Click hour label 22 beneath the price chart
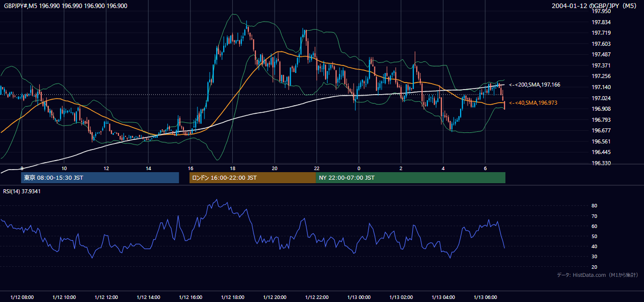 coord(316,168)
